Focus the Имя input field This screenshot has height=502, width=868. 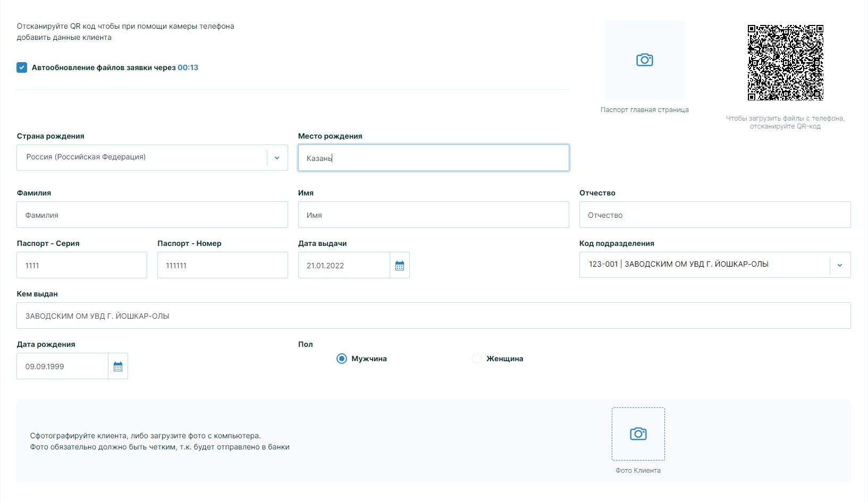(x=433, y=215)
